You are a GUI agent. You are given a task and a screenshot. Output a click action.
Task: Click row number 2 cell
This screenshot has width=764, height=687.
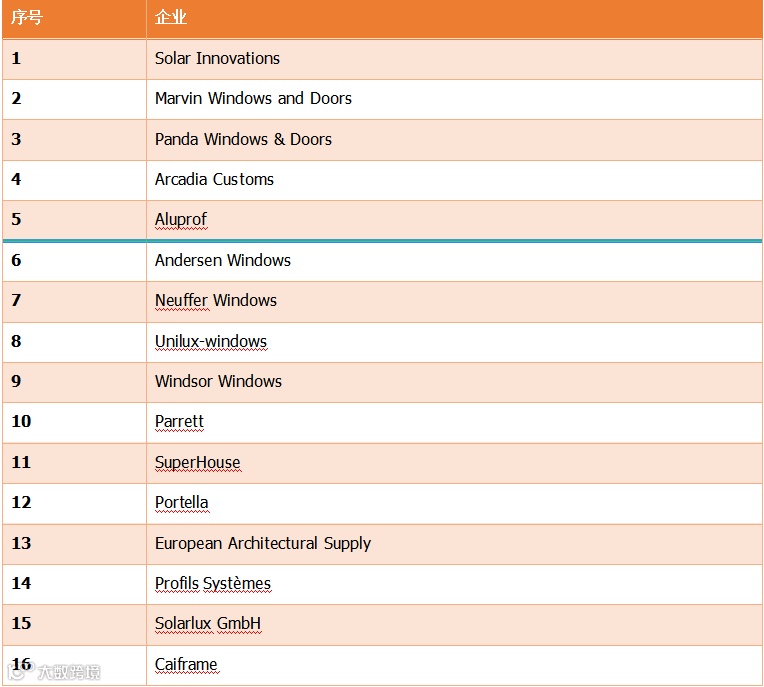[x=74, y=99]
